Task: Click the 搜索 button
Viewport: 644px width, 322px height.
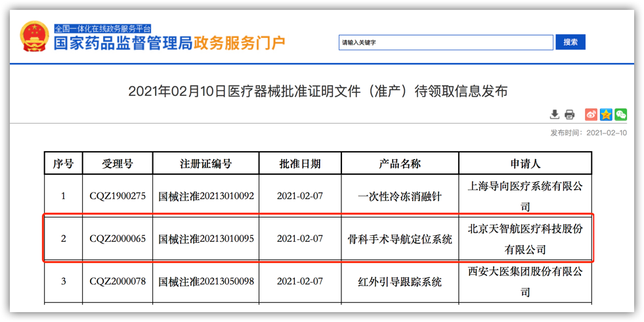Action: click(x=570, y=42)
